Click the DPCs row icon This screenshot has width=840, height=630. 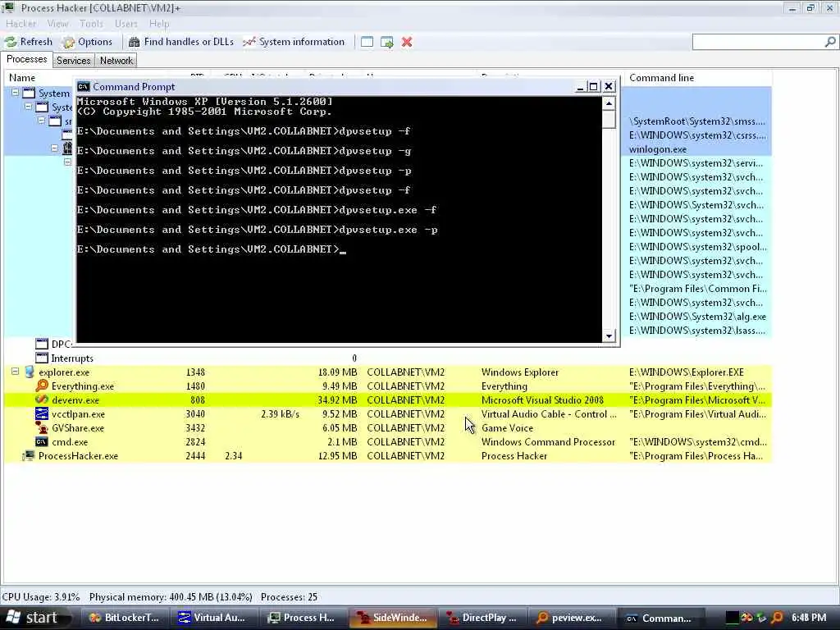(42, 344)
